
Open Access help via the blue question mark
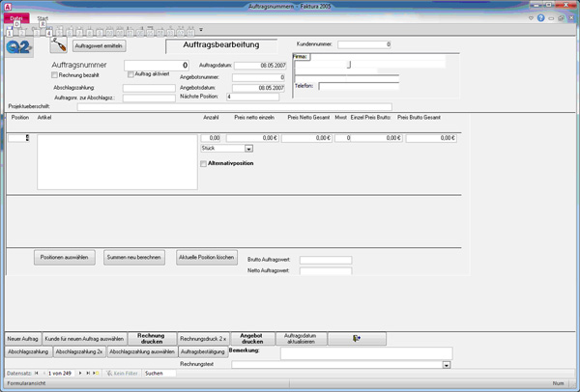pyautogui.click(x=540, y=17)
